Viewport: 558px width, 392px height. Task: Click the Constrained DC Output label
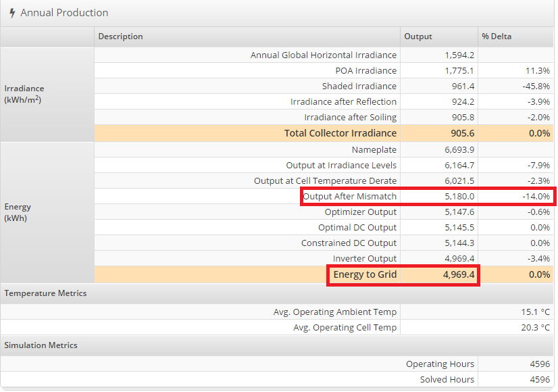[x=349, y=243]
